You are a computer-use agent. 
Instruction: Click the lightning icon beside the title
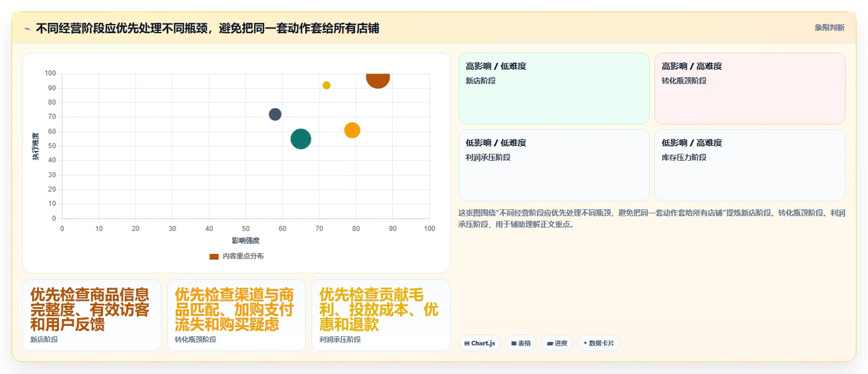(27, 29)
